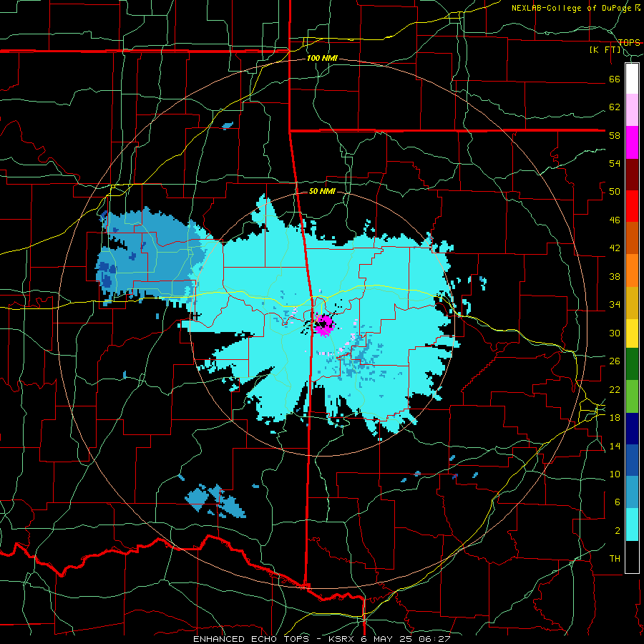Click the legend value 34
Viewport: 644px width, 644px height.
coord(615,305)
